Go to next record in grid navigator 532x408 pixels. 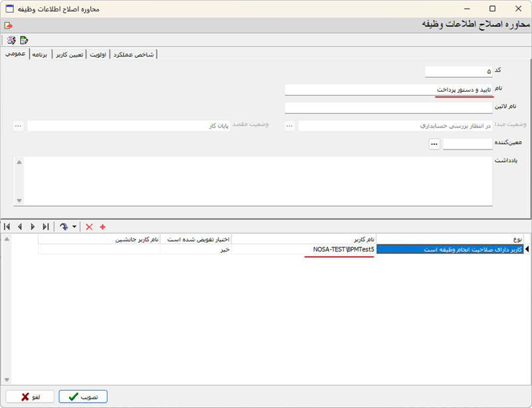tap(33, 227)
